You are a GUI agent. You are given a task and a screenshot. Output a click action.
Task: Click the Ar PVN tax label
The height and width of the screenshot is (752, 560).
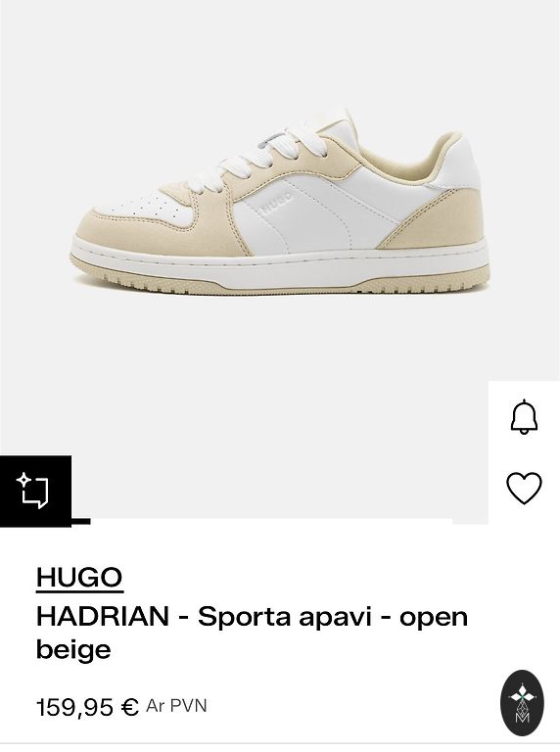click(x=176, y=706)
